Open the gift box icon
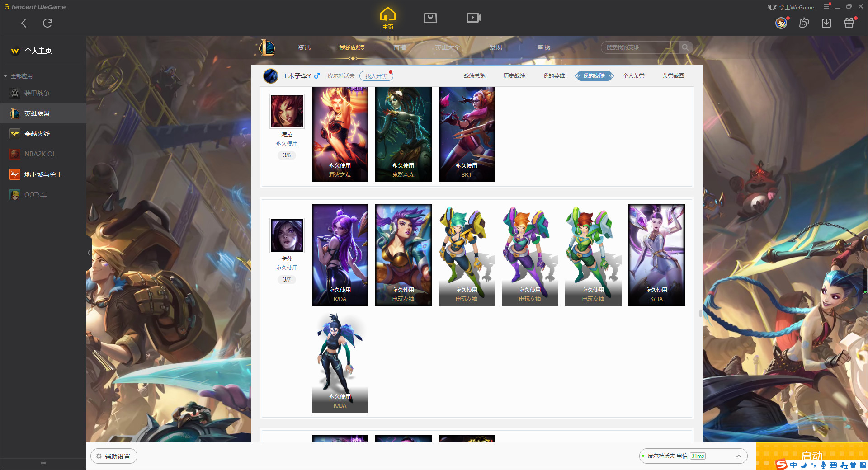Viewport: 868px width, 470px height. tap(849, 23)
